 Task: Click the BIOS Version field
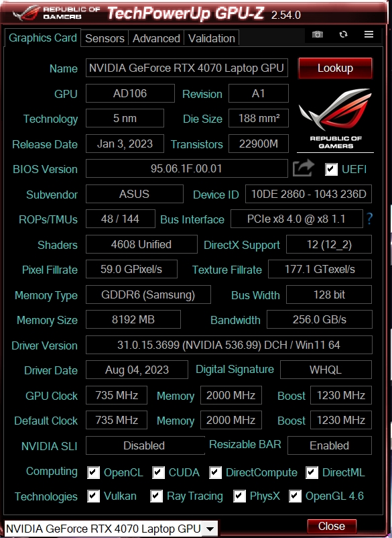click(187, 168)
